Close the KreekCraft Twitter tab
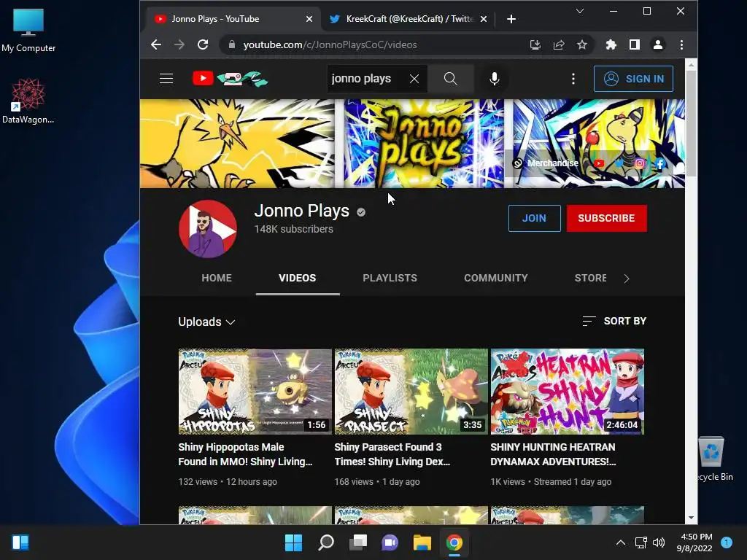Screen dimensions: 747x560 pyautogui.click(x=484, y=19)
